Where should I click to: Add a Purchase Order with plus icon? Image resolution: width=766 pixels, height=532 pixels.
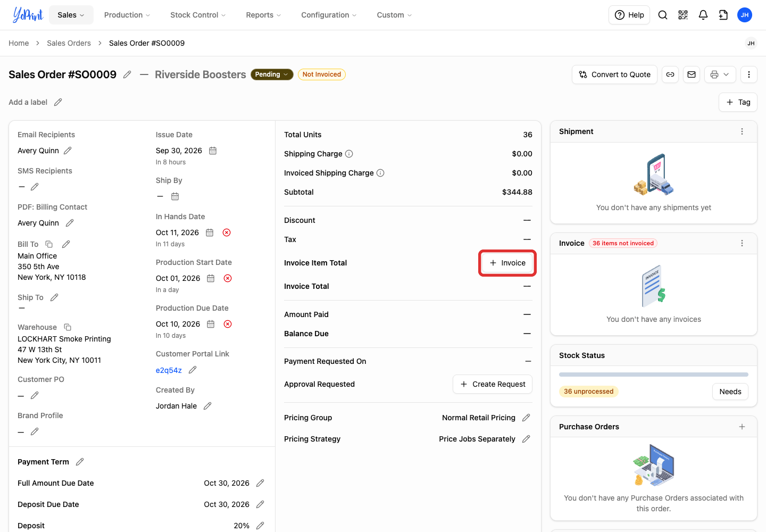[x=742, y=427]
